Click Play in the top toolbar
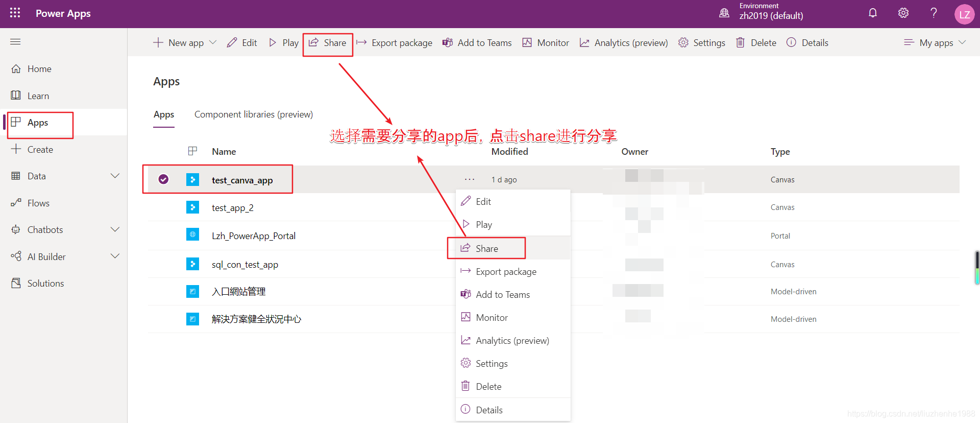The height and width of the screenshot is (423, 980). 284,43
